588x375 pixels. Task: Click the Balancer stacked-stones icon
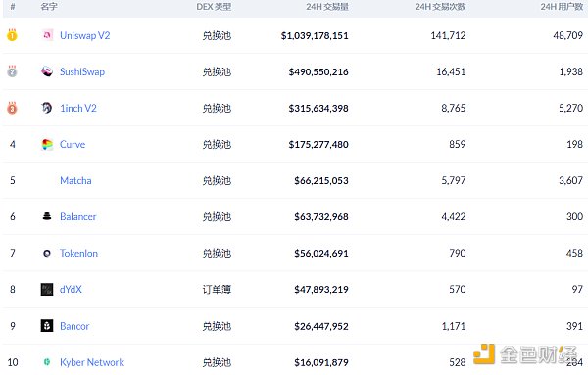[47, 216]
